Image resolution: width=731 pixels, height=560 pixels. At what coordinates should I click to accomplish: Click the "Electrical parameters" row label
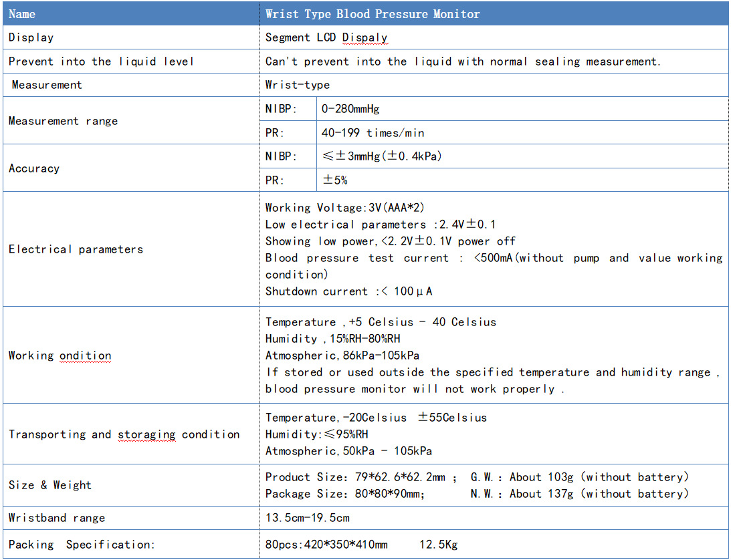point(76,249)
